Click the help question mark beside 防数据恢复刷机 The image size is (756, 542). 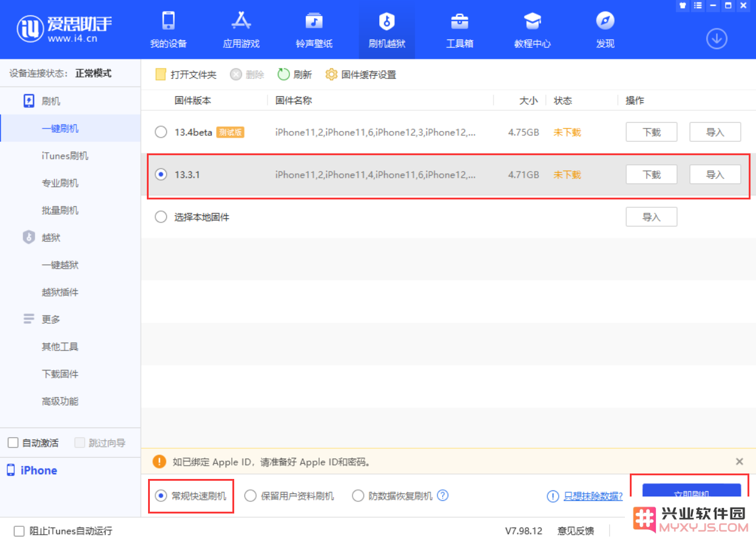[443, 495]
